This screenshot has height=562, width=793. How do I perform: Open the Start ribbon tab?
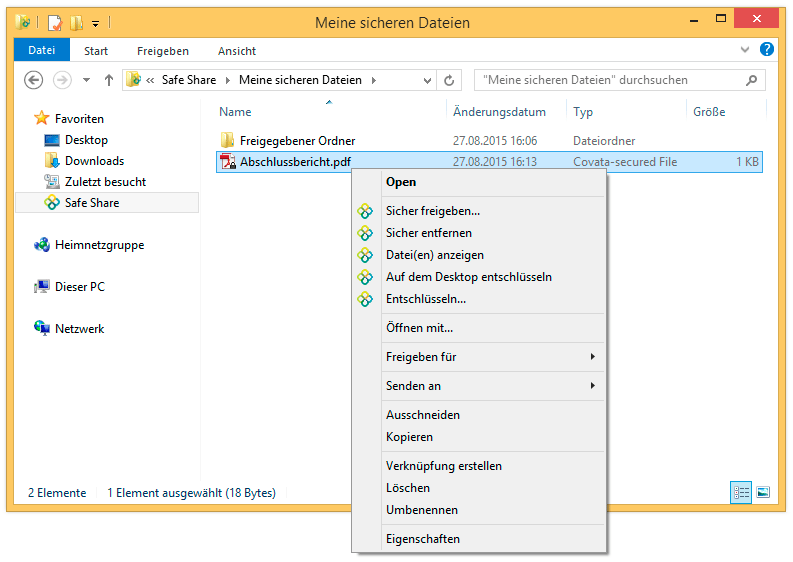pos(96,51)
